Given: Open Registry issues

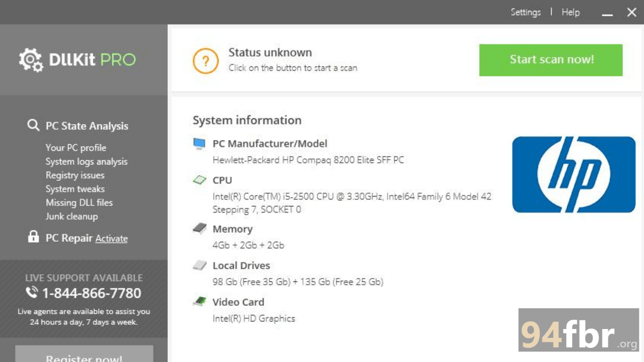Looking at the screenshot, I should click(x=75, y=175).
